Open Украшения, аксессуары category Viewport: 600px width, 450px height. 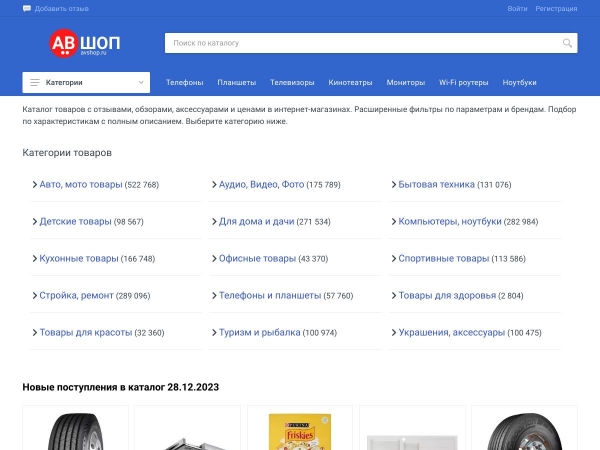pyautogui.click(x=452, y=333)
